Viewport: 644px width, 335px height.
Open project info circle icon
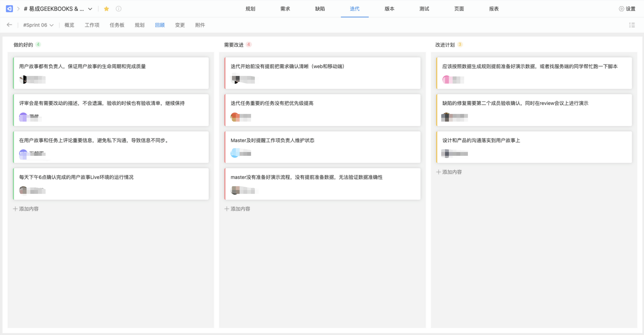[118, 9]
